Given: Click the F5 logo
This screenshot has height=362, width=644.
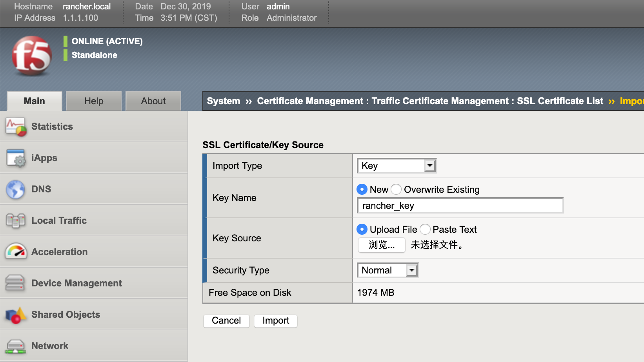Looking at the screenshot, I should click(32, 55).
